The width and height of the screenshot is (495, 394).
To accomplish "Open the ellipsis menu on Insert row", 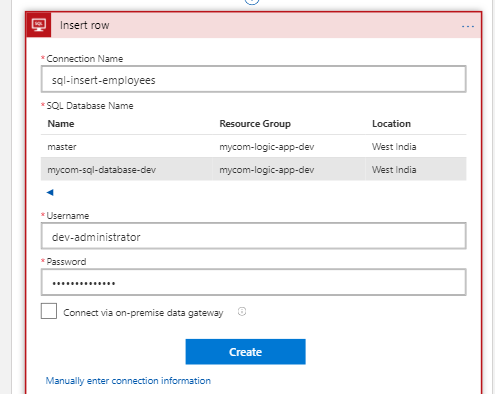I will point(468,26).
